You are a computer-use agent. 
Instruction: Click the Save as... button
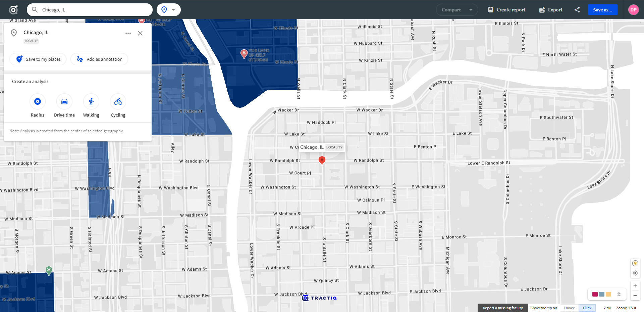(x=602, y=10)
